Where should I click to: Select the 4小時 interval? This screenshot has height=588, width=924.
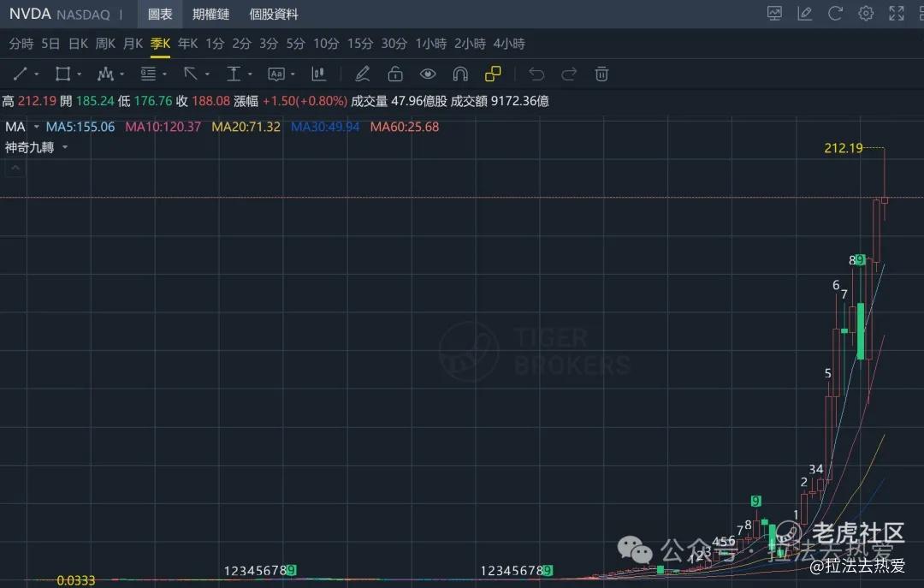509,44
